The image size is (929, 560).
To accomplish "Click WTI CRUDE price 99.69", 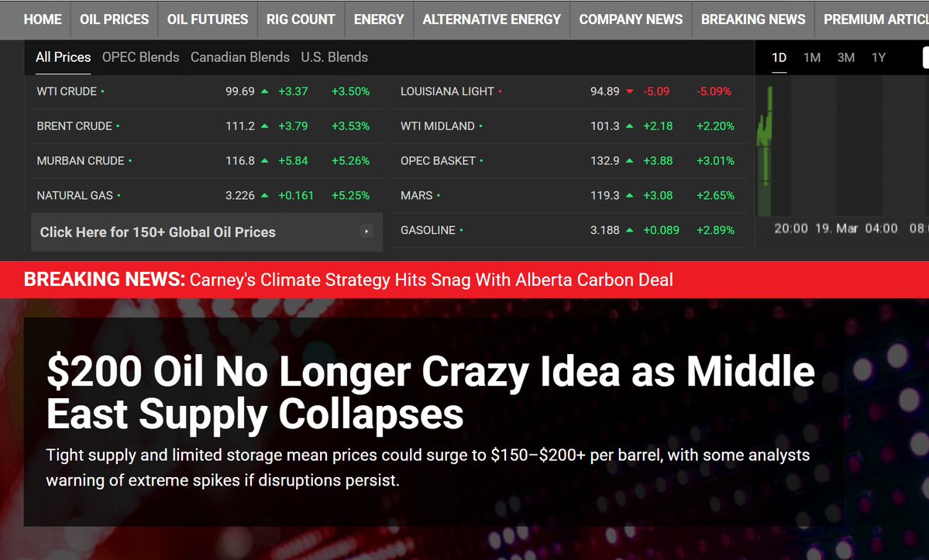I will pos(240,91).
